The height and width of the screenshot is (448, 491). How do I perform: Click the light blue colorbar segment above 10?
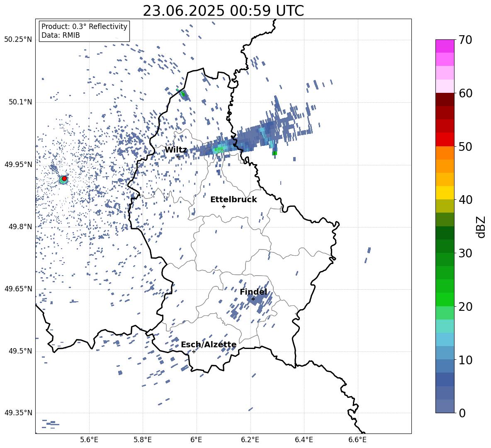445,340
